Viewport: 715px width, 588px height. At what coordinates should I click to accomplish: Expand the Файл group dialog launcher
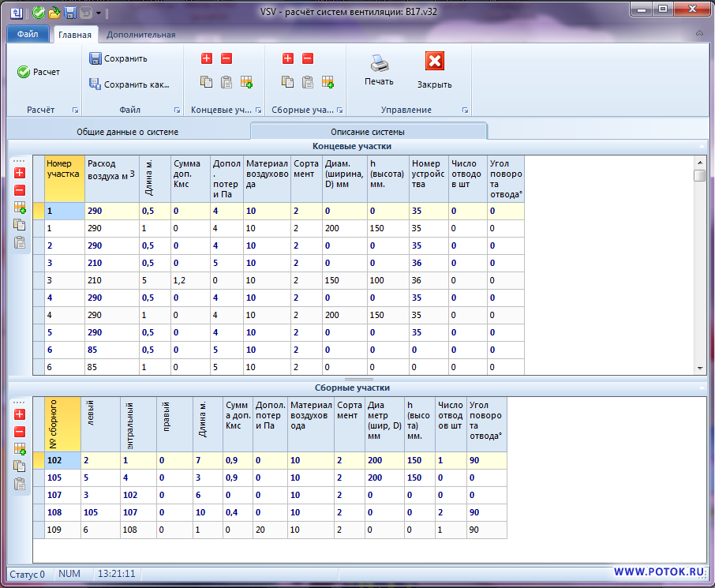pyautogui.click(x=177, y=110)
